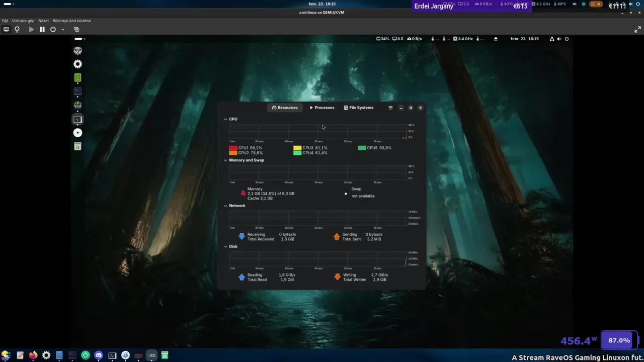This screenshot has height=362, width=644.
Task: Open the disc icon in guest dock
Action: 77,133
